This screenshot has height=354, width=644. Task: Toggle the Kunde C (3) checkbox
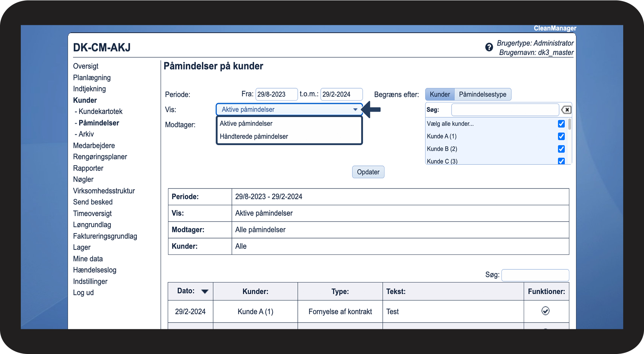[x=561, y=161]
